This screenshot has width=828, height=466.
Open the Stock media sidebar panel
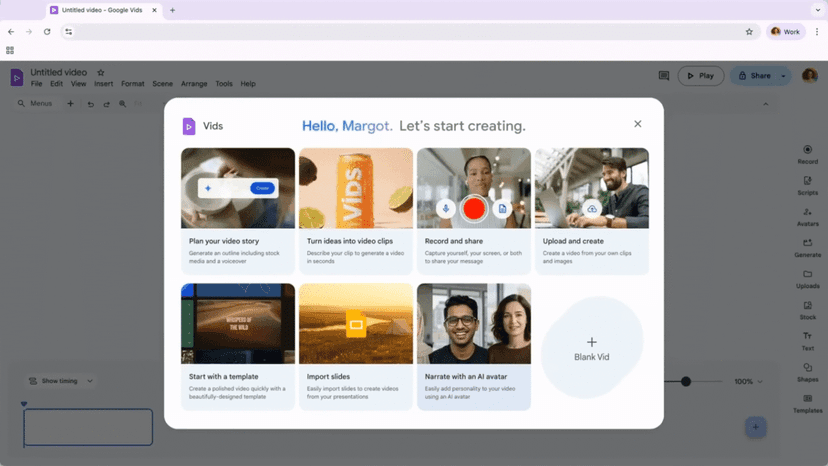tap(807, 310)
